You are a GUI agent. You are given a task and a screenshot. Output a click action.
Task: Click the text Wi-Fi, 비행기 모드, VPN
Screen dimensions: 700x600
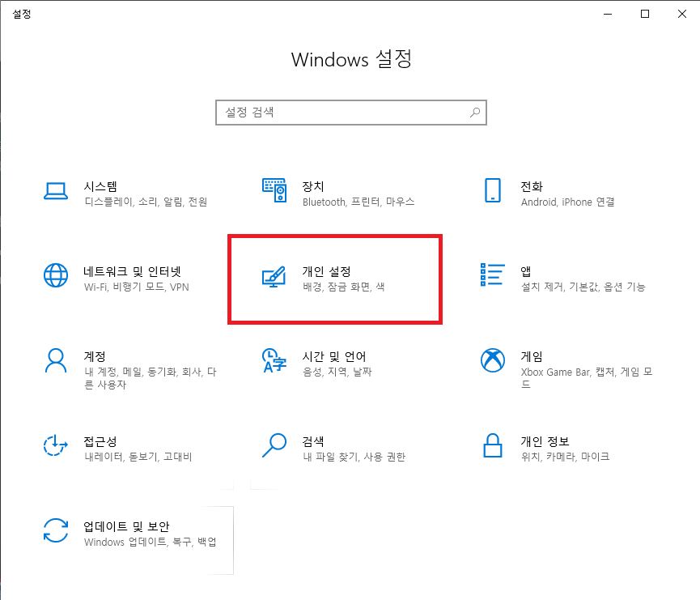[136, 287]
